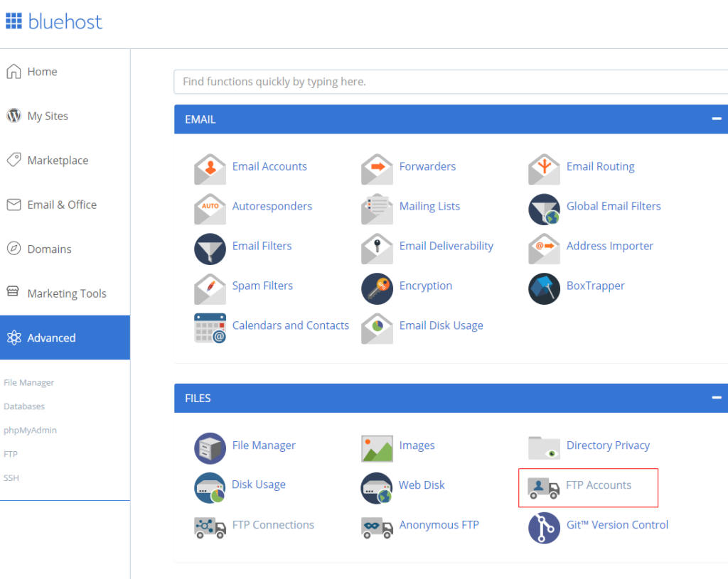Screen dimensions: 728x579
Task: Click the FTP Connections truck icon
Action: 210,528
